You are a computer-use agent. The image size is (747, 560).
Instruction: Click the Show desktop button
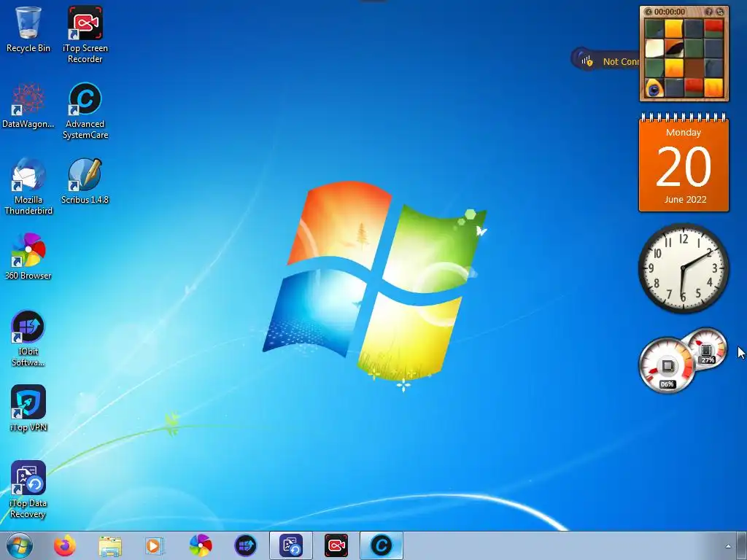click(742, 545)
